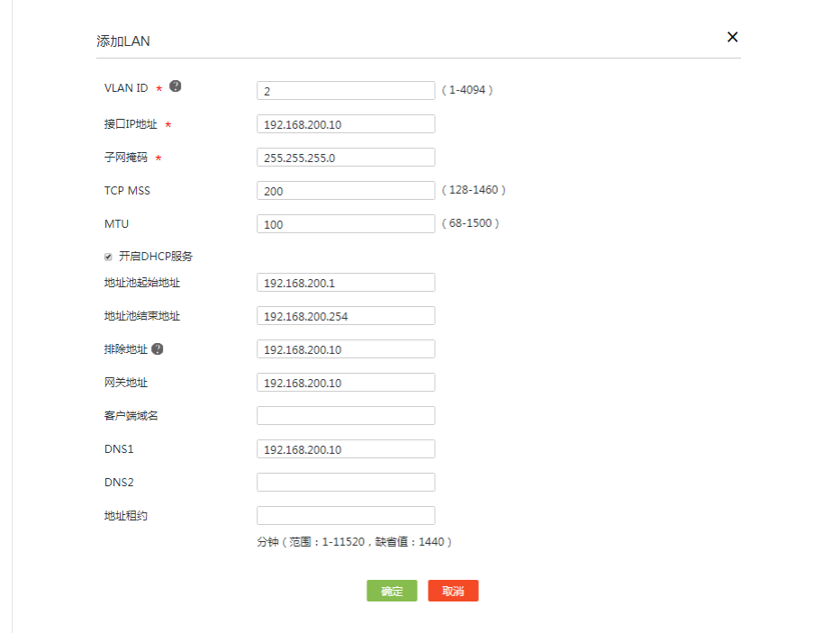Click the empty 客户端域名 field
This screenshot has width=840, height=633.
pyautogui.click(x=346, y=416)
